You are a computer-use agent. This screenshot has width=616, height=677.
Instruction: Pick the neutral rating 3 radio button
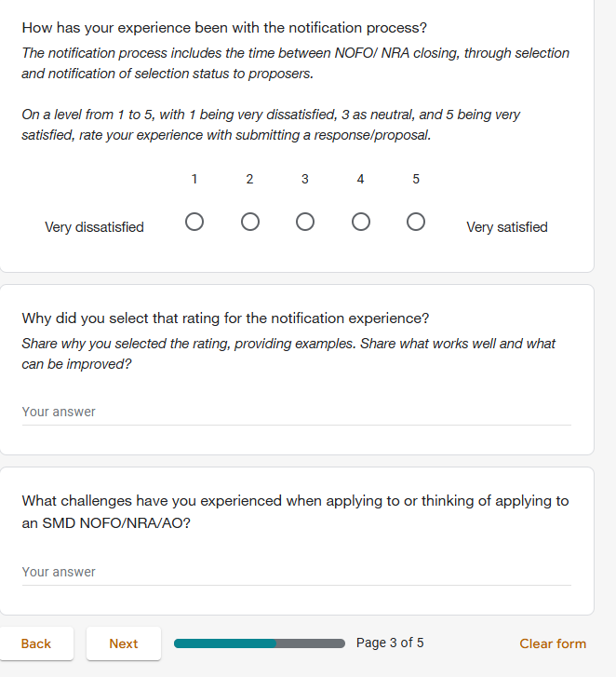305,223
